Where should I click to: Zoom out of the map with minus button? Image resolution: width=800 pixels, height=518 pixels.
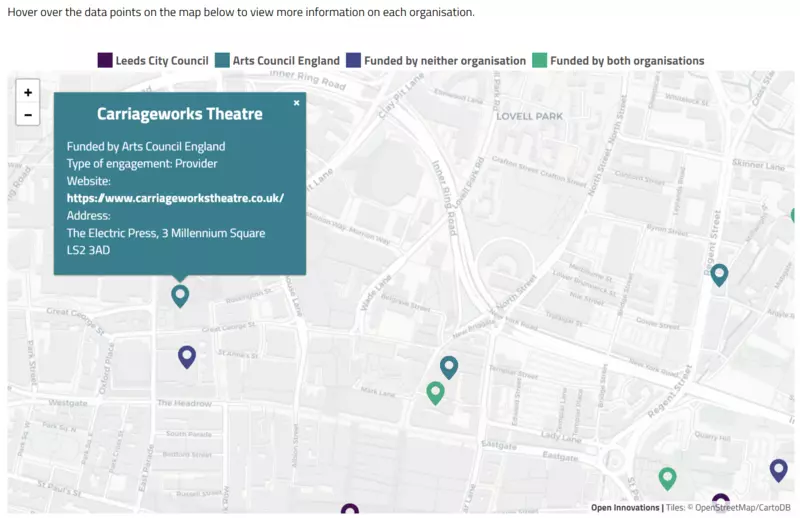[x=28, y=115]
